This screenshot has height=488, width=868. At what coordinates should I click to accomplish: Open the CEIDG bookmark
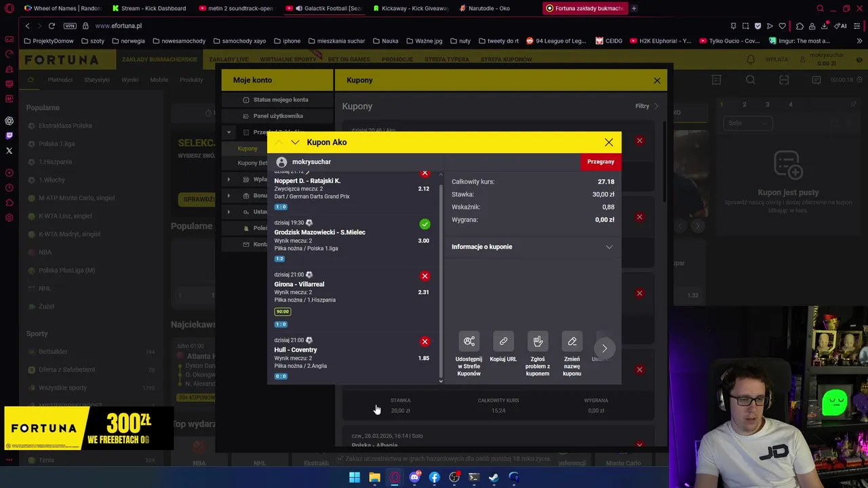point(609,41)
